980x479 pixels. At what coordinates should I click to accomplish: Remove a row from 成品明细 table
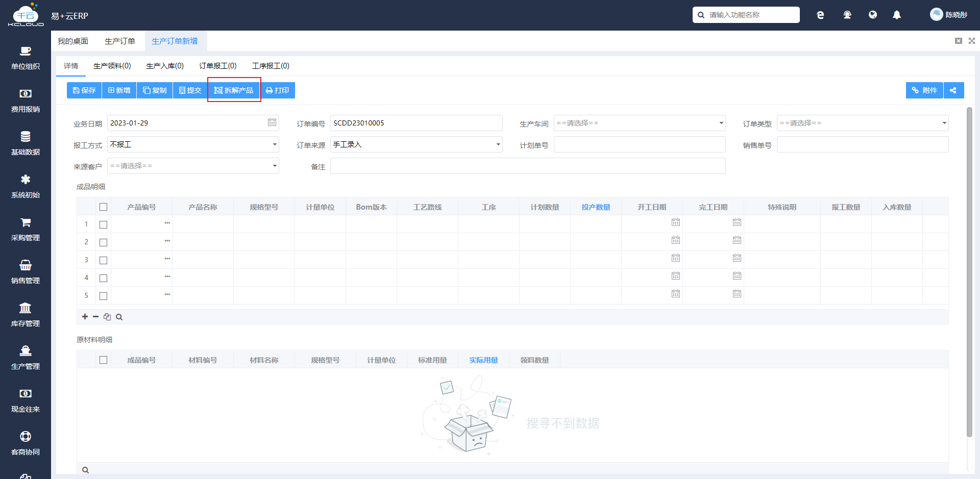(x=95, y=317)
